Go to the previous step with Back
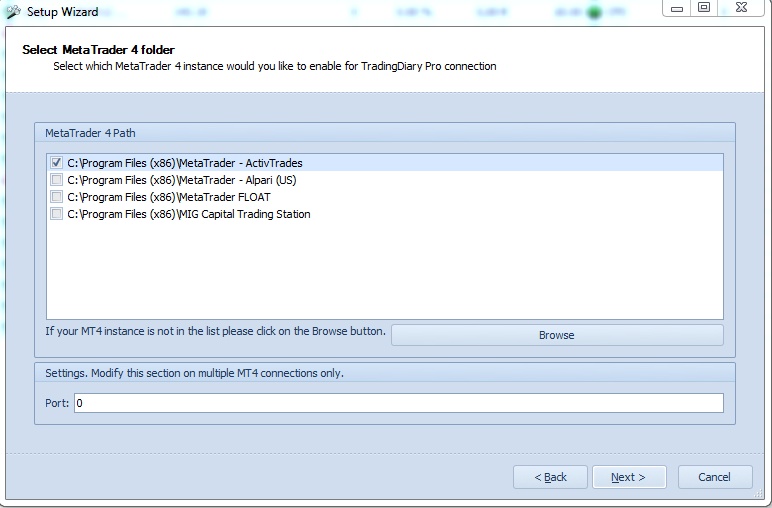Viewport: 772px width, 508px height. [x=550, y=477]
